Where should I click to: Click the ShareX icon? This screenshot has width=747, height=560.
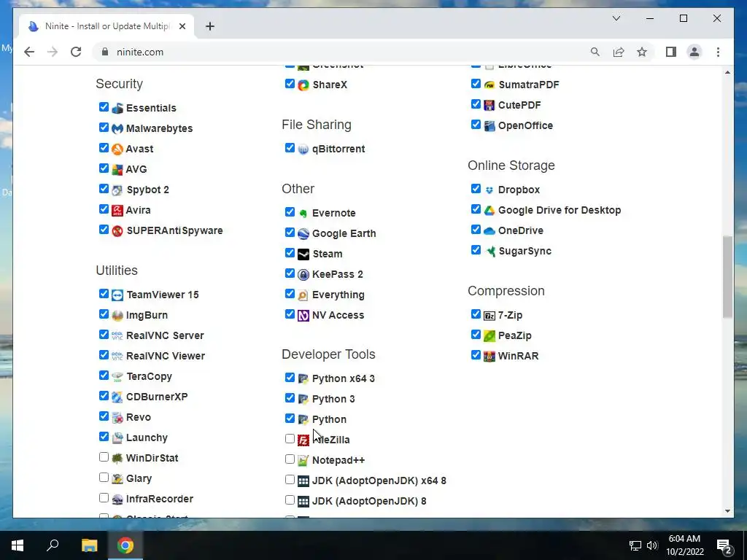[303, 85]
